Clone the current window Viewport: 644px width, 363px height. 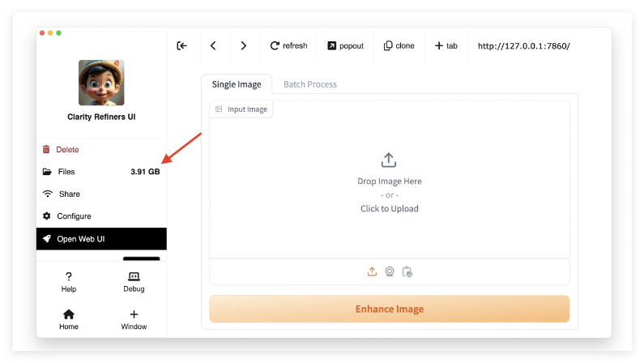click(399, 46)
